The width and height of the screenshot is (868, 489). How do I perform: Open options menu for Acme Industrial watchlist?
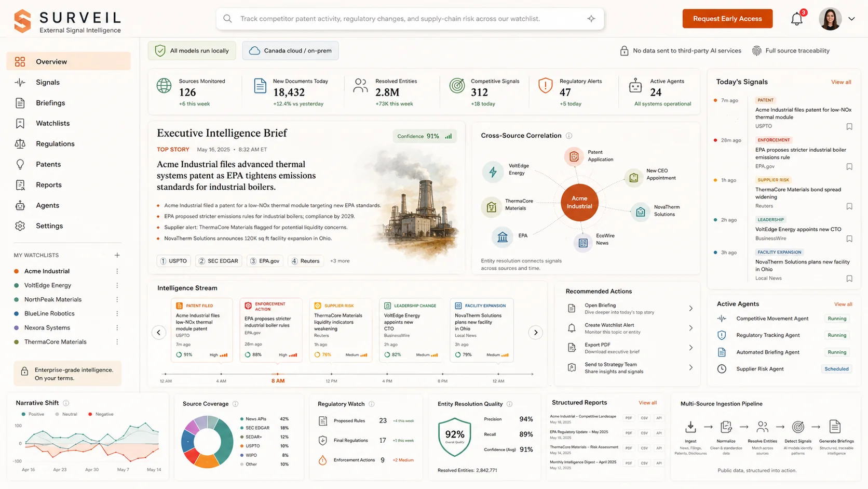pyautogui.click(x=117, y=271)
